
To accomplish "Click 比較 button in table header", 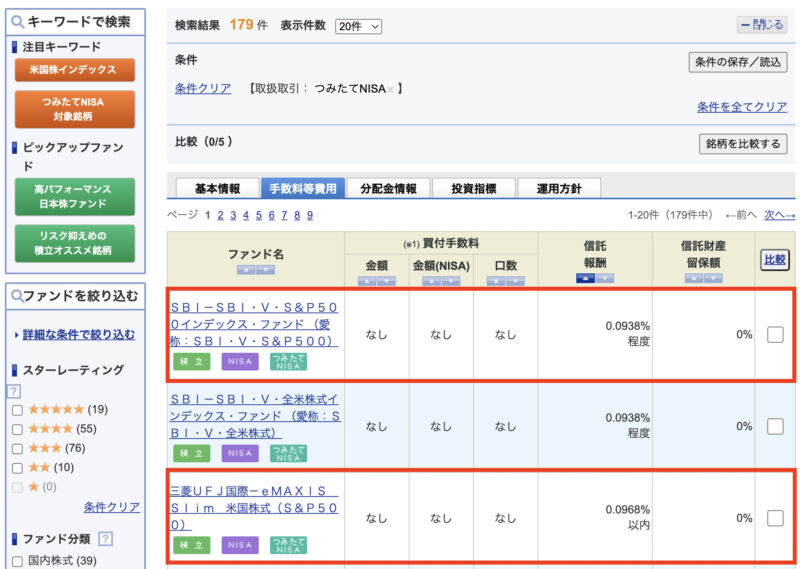I will (774, 260).
